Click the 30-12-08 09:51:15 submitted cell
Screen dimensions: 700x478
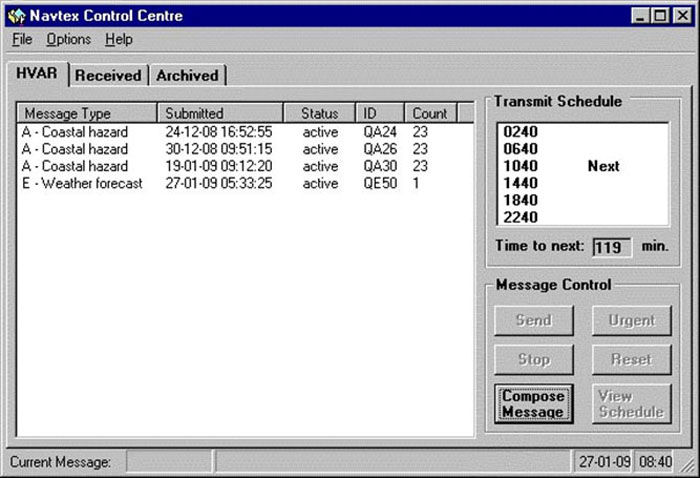219,149
